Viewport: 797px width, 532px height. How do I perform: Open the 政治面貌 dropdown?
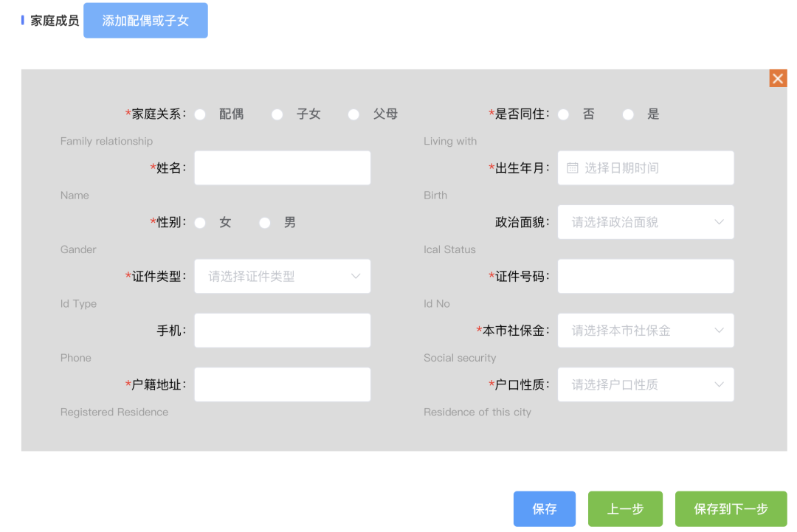pyautogui.click(x=645, y=222)
